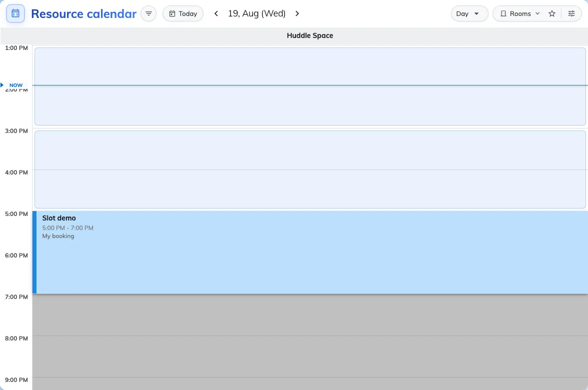This screenshot has height=390, width=588.
Task: Open the Day view dropdown
Action: point(469,13)
